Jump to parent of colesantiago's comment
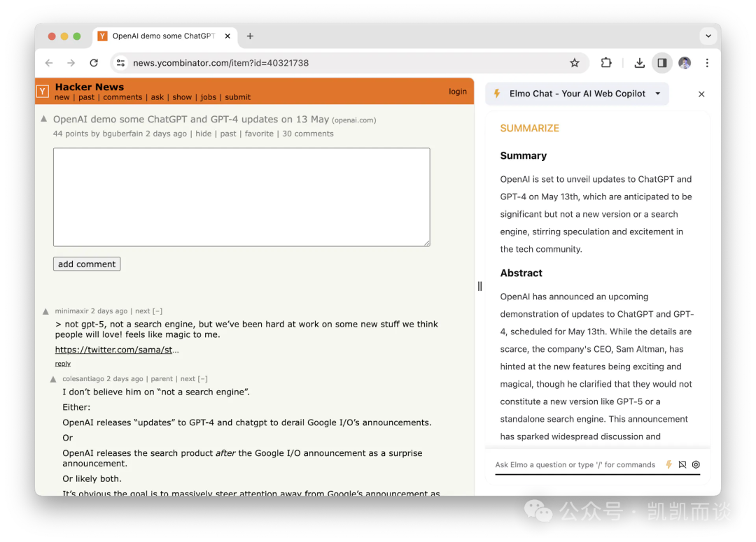 [x=162, y=379]
